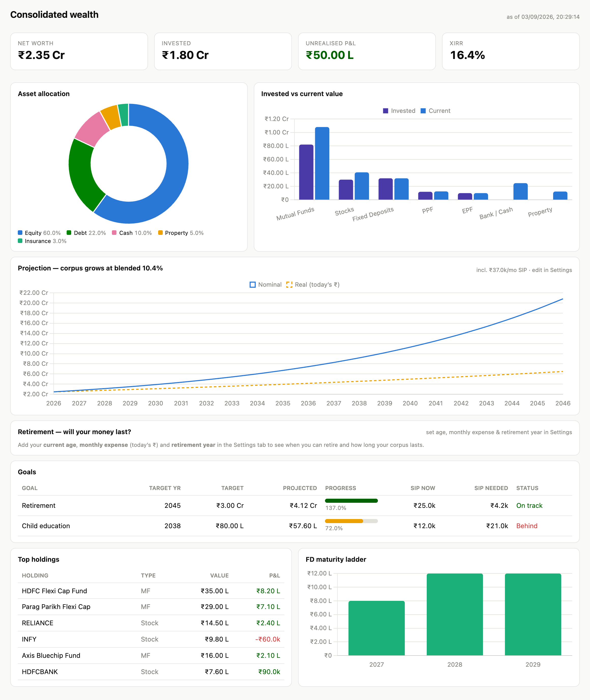Toggle the Real (today's ₹) legend box

(289, 284)
